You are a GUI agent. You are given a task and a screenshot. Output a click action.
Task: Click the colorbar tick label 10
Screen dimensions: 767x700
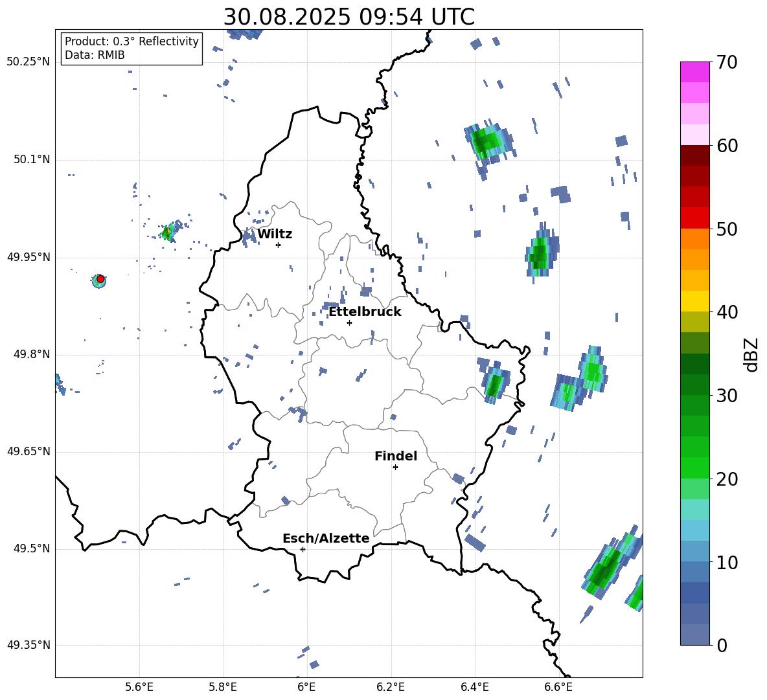coord(727,562)
